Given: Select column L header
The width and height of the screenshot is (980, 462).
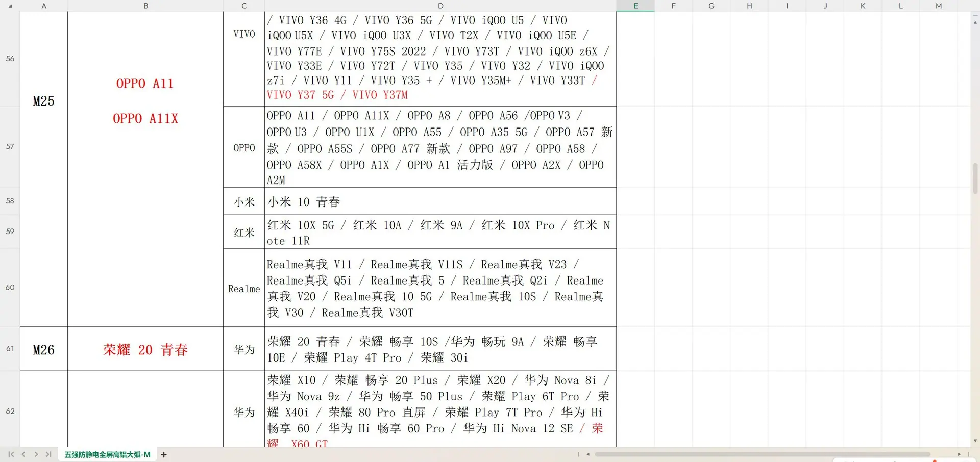Looking at the screenshot, I should [900, 6].
